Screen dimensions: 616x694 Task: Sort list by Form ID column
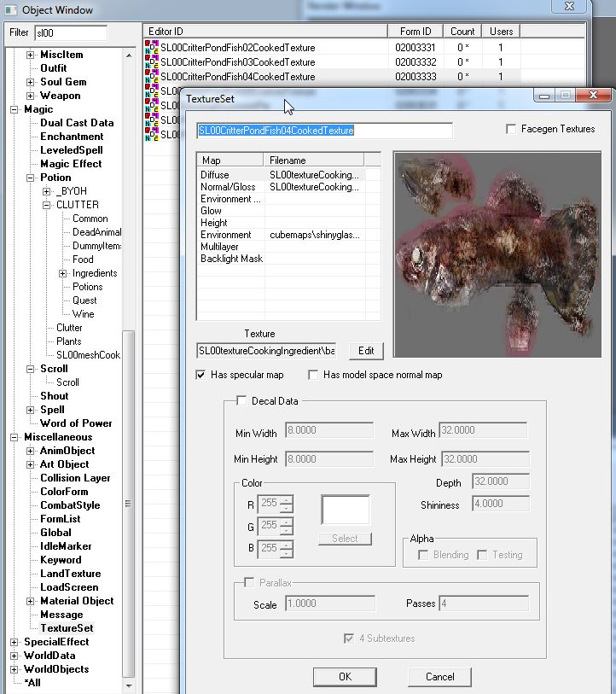(x=416, y=32)
